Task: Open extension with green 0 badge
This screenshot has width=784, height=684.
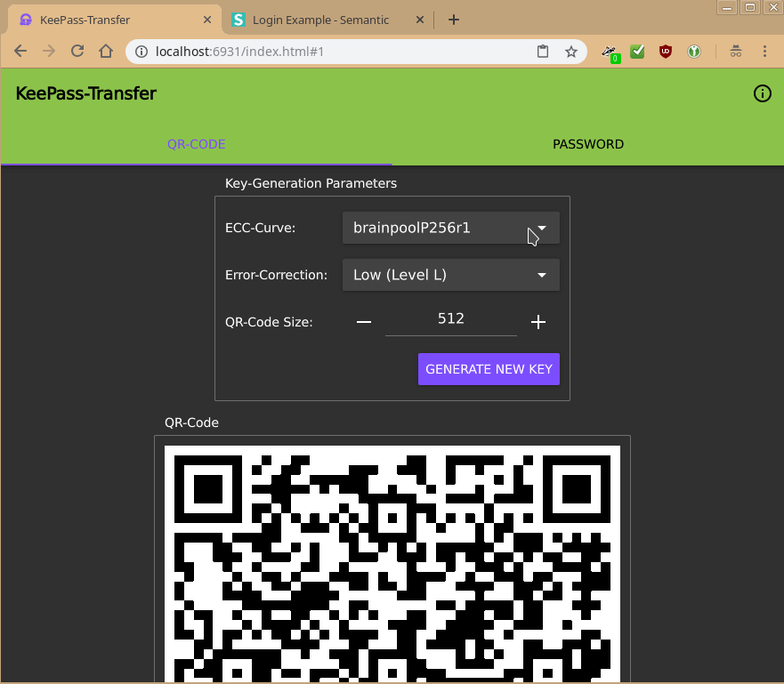Action: tap(610, 52)
